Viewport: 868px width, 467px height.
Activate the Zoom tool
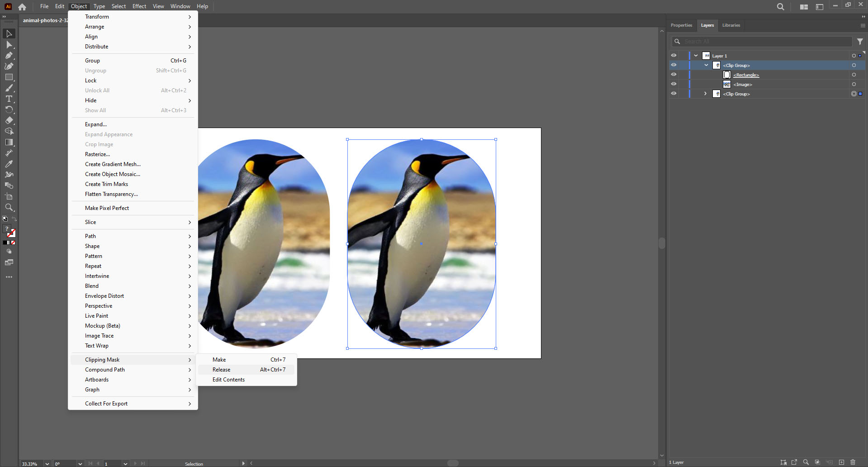(x=9, y=208)
